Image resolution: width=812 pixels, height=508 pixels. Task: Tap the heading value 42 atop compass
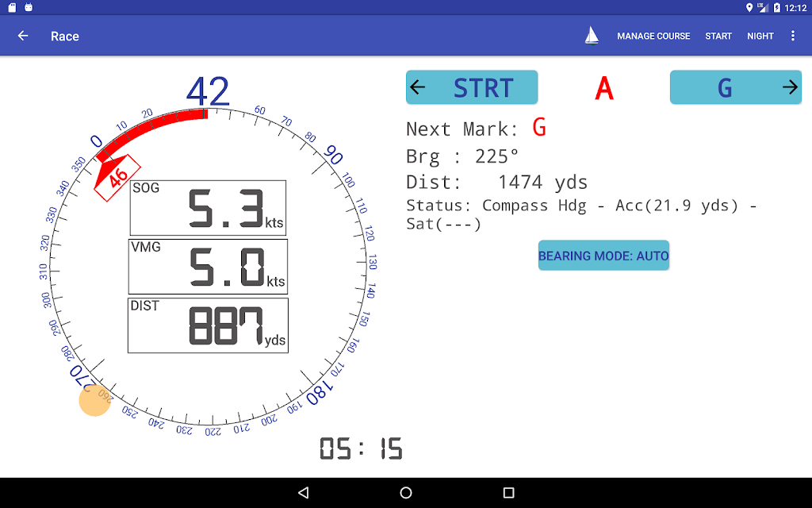tap(208, 92)
